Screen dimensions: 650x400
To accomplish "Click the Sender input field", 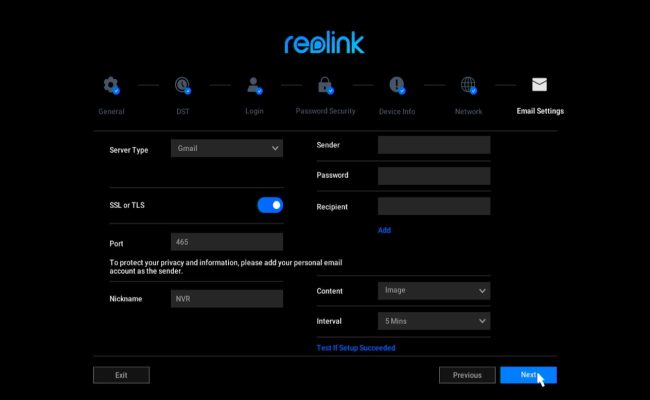I will click(x=434, y=145).
